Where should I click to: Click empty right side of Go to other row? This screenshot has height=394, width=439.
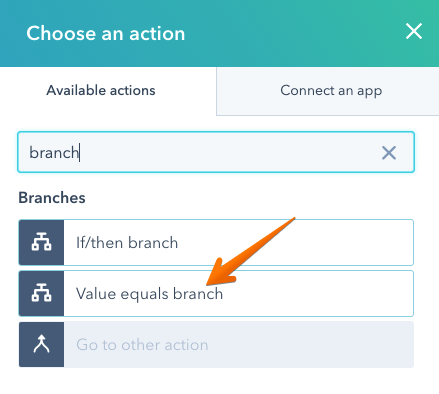[x=310, y=344]
